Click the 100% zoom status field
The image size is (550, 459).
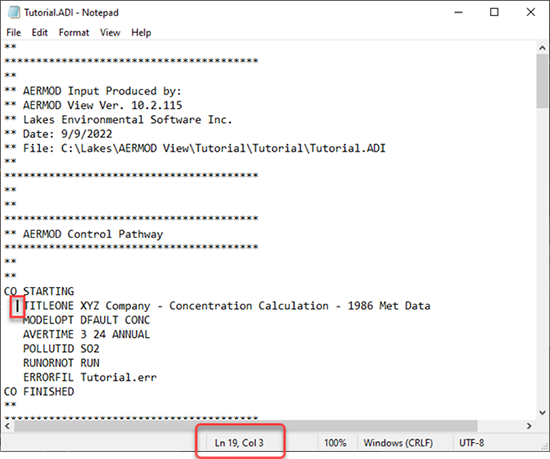(335, 443)
